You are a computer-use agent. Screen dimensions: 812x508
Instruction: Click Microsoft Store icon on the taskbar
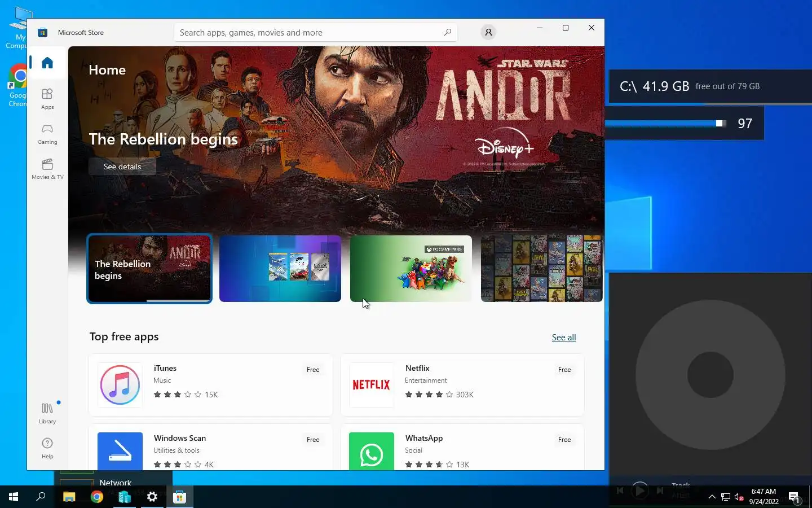point(180,497)
